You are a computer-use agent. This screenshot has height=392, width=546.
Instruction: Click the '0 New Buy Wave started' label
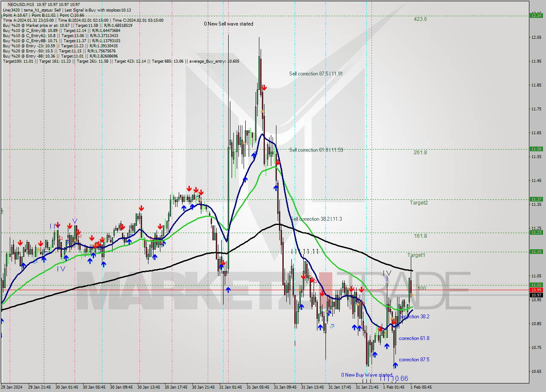[366, 375]
